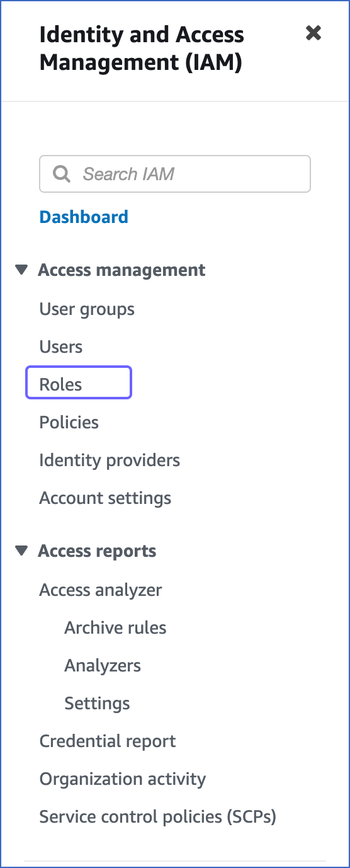Screen dimensions: 350x868
Task: Collapse the Access management section
Action: 22,270
